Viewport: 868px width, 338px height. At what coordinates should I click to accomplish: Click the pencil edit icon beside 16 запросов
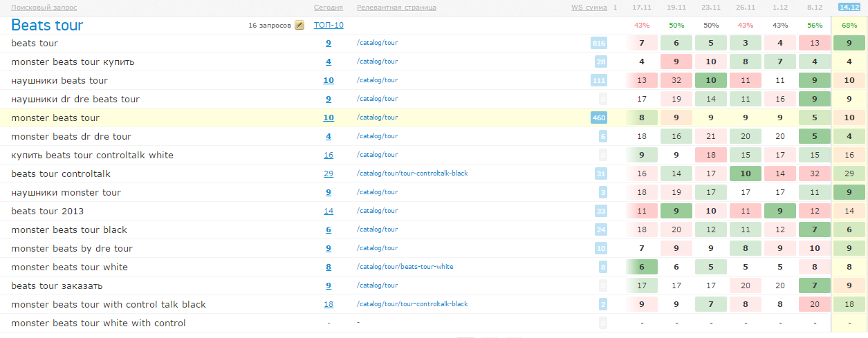click(x=299, y=26)
